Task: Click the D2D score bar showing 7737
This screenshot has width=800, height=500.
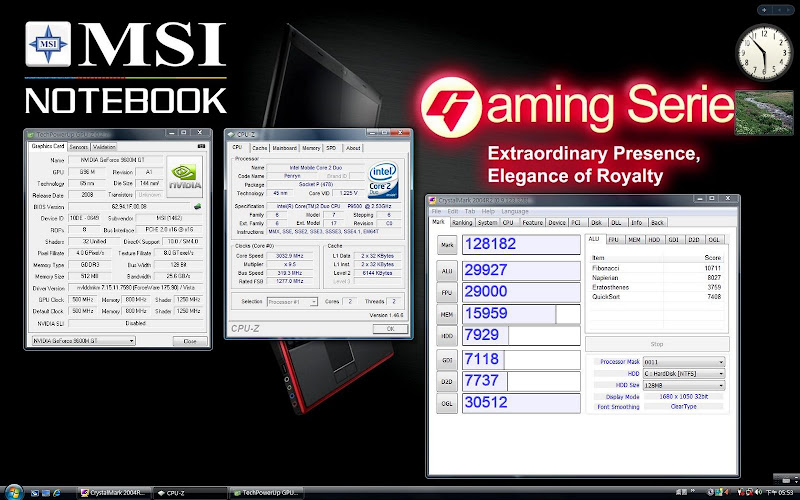Action: [521, 381]
